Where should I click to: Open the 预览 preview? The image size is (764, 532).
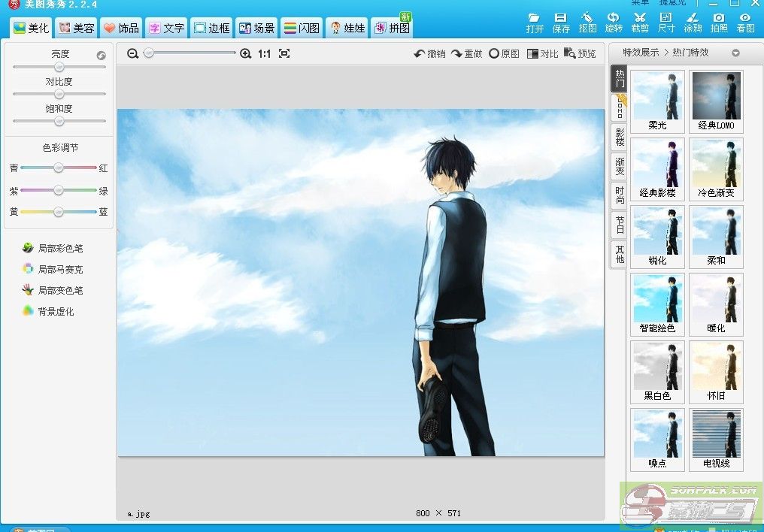point(580,53)
